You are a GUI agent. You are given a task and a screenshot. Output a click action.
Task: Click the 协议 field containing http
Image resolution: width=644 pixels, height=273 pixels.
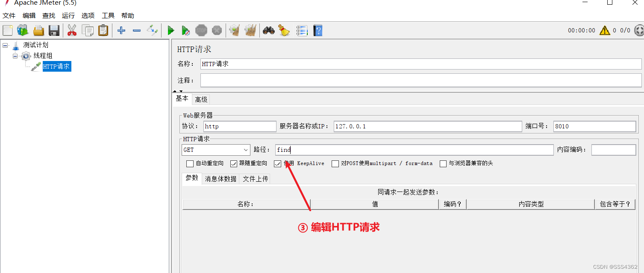click(x=240, y=126)
